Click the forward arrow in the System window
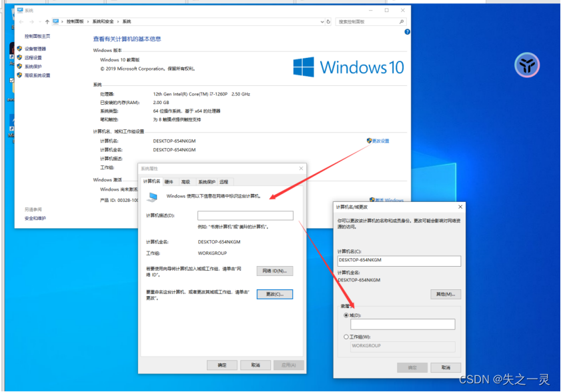 pos(31,22)
